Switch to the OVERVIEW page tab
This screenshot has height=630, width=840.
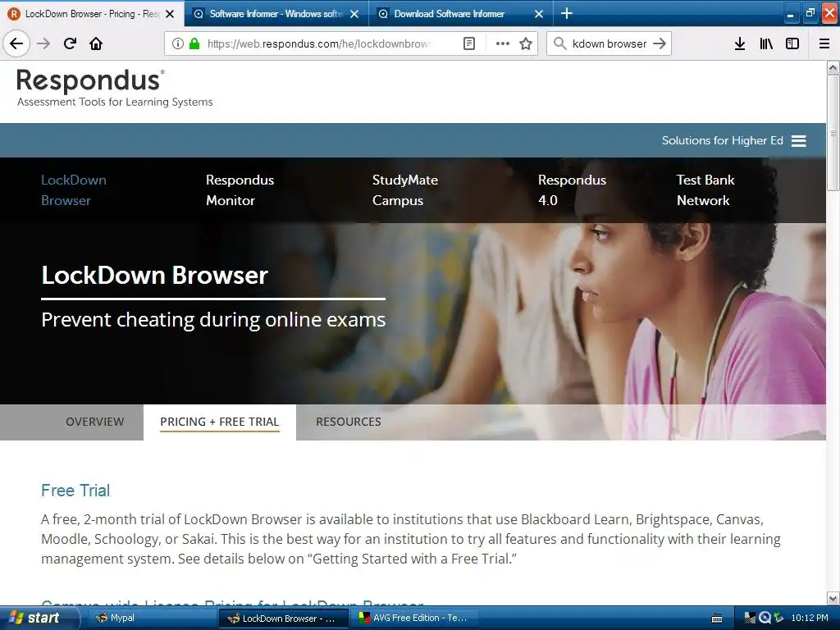tap(95, 422)
